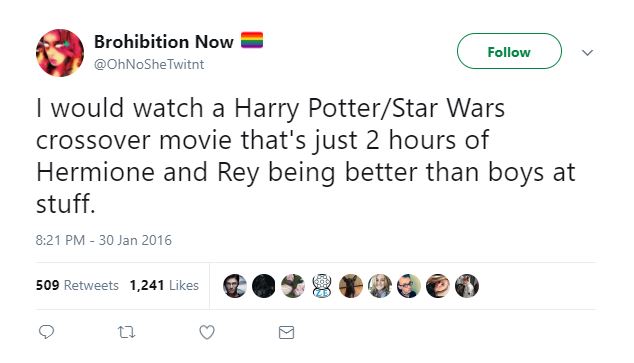Viewport: 634px width, 363px height.
Task: Open the blonde-haired liker avatar
Action: tap(380, 286)
